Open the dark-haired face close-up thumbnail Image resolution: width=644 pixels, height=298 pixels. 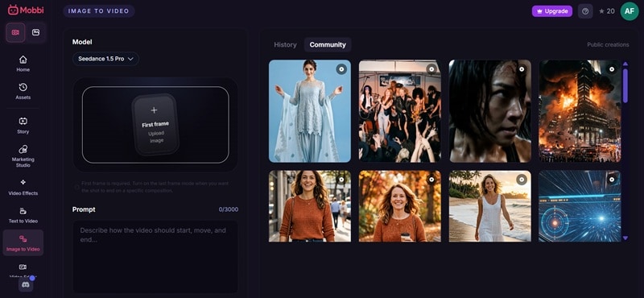[489, 111]
